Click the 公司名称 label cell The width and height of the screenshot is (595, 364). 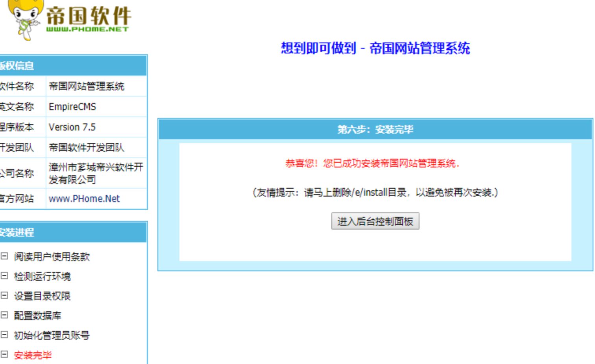tap(23, 173)
